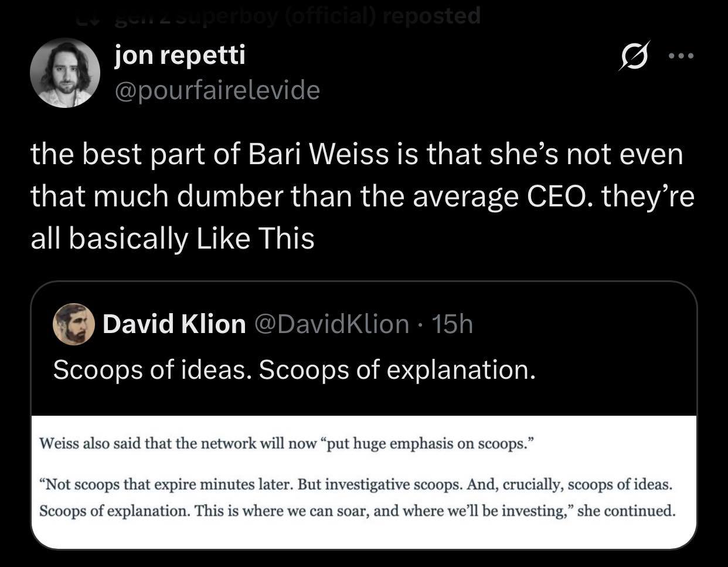Open the jon repetti display name
The width and height of the screenshot is (728, 567).
click(180, 56)
